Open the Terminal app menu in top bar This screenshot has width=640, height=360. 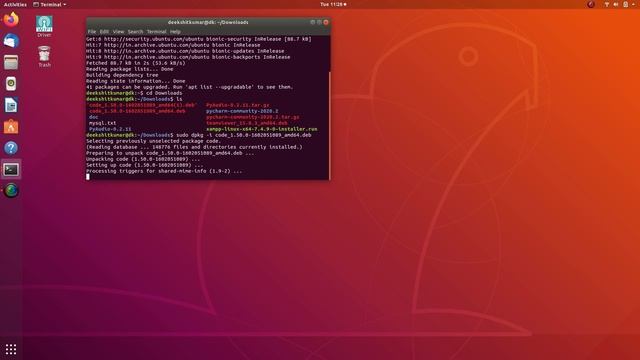49,4
